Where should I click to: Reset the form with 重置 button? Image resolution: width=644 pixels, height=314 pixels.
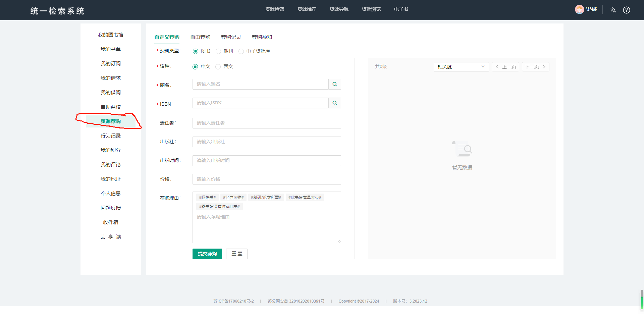tap(237, 254)
